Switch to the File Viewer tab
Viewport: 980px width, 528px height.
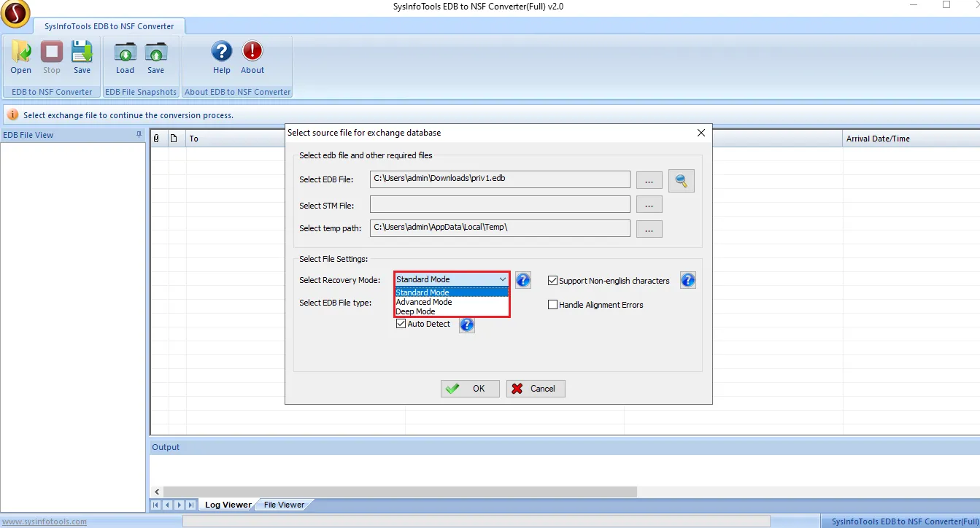click(x=284, y=505)
